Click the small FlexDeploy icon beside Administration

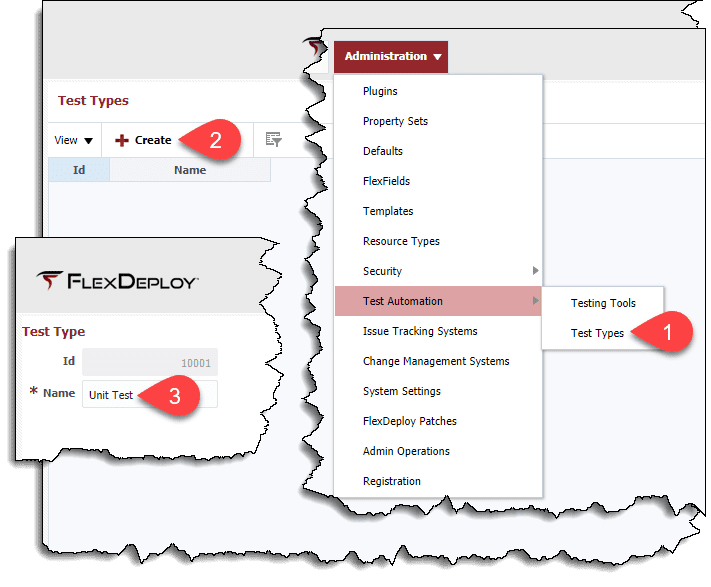(x=316, y=48)
